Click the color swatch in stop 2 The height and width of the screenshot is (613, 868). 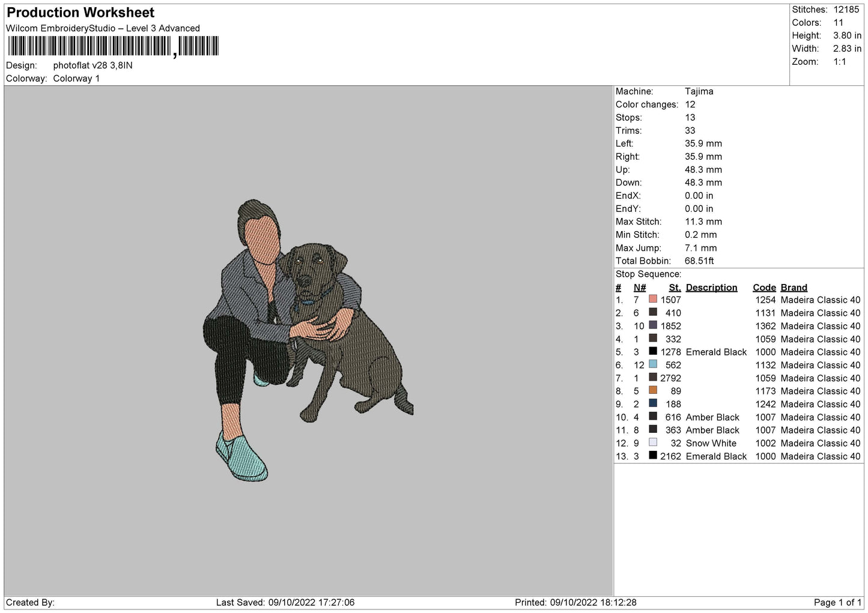tap(653, 312)
